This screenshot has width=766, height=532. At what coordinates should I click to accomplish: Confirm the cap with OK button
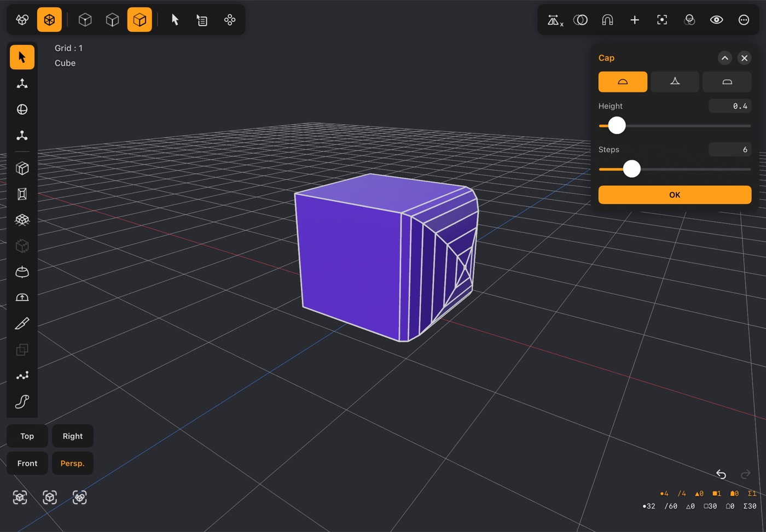675,195
